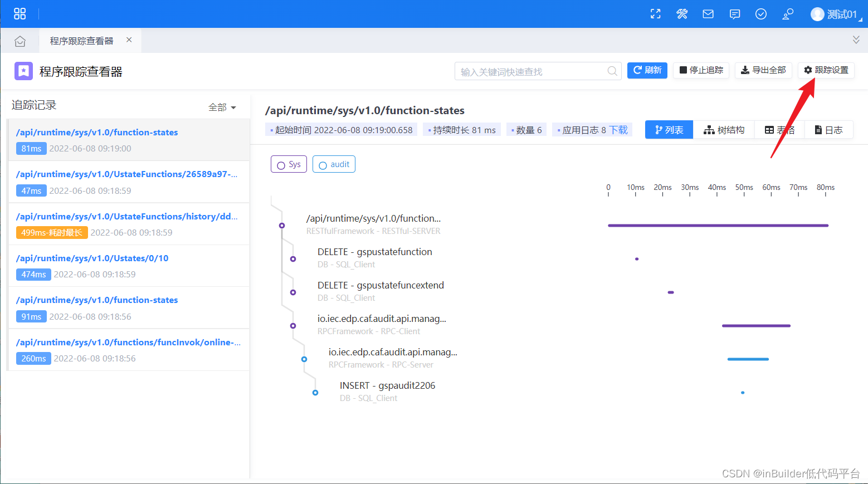This screenshot has height=484, width=868.
Task: Go to the home tab icon
Action: (20, 41)
